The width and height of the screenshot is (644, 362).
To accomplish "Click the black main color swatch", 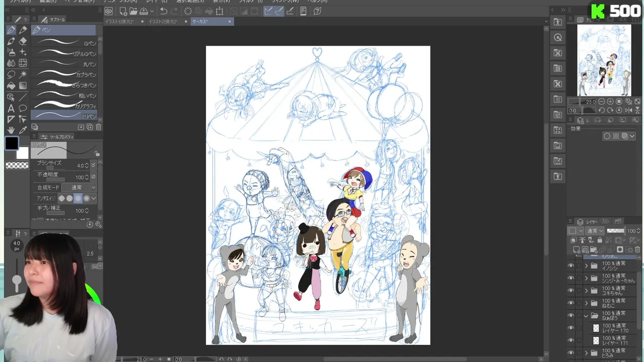I will (12, 144).
